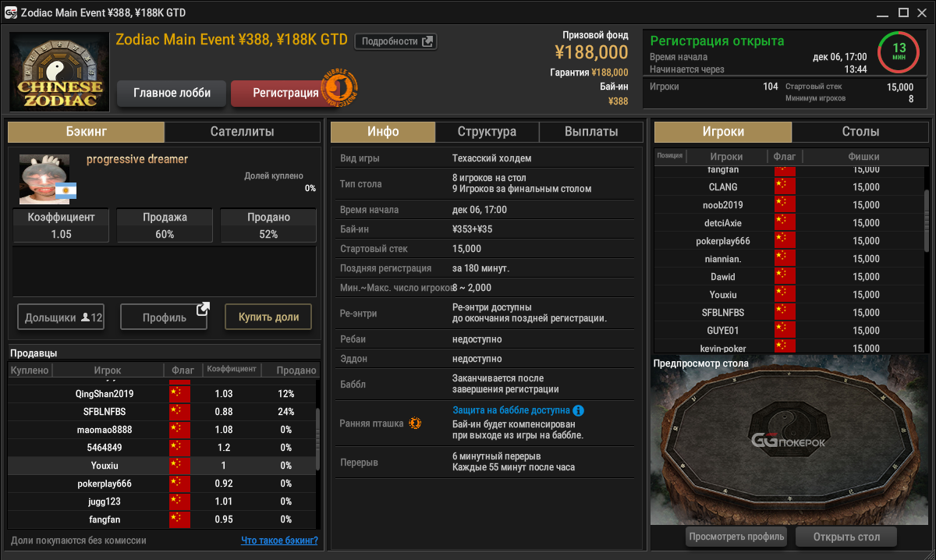The image size is (936, 560).
Task: Select seller pokerplay666 in sellers list
Action: point(162,484)
